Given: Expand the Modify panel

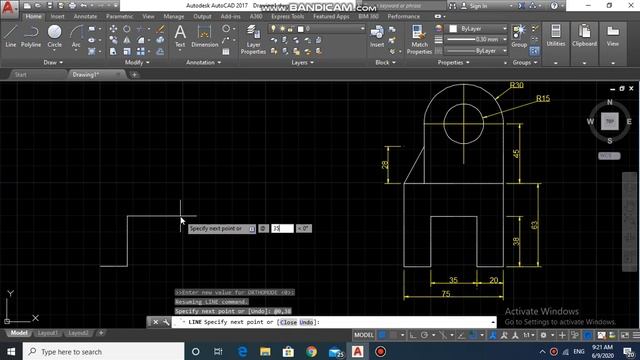Looking at the screenshot, I should [x=137, y=62].
